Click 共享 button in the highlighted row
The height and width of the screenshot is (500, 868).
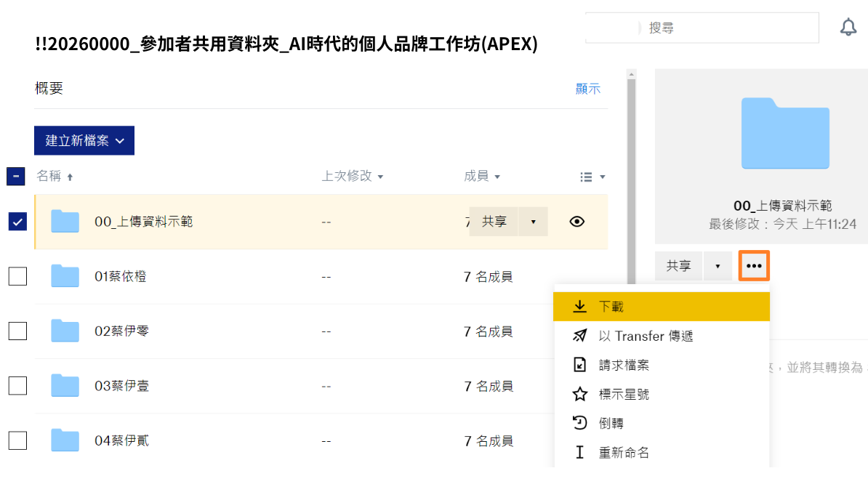pyautogui.click(x=494, y=222)
